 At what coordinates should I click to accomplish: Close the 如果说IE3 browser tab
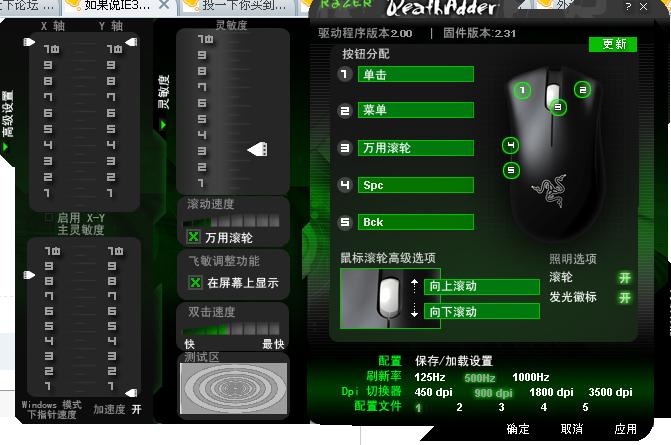(x=163, y=5)
